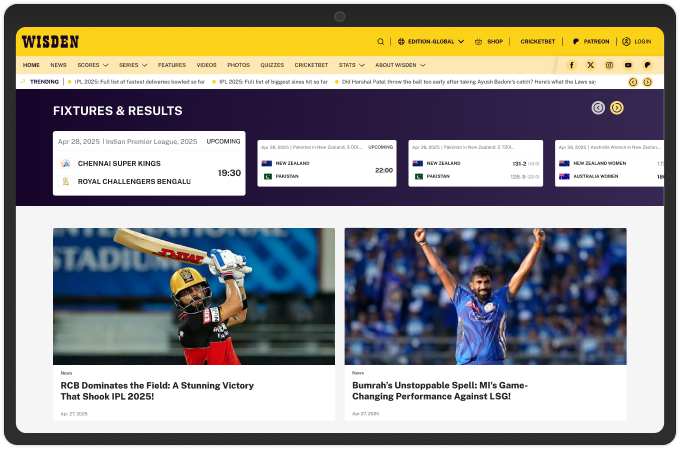Click the Shop link in the header
This screenshot has height=449, width=680.
pyautogui.click(x=495, y=42)
